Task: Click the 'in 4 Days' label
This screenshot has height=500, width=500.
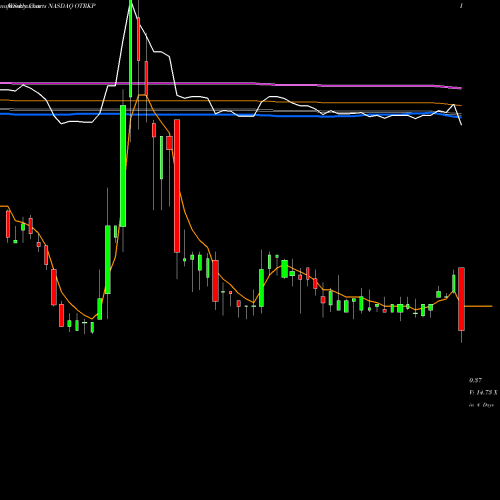Action: coord(481,405)
